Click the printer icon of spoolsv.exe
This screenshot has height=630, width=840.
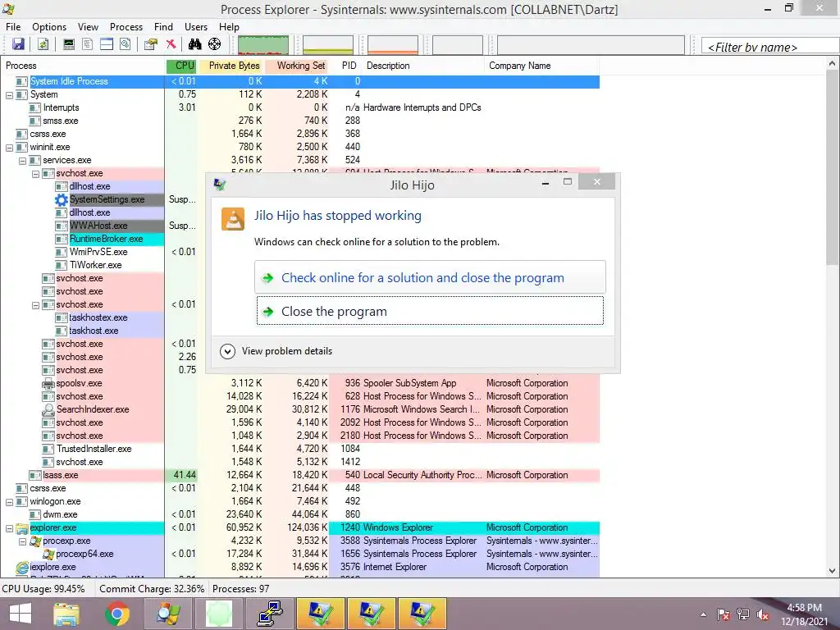(x=48, y=384)
